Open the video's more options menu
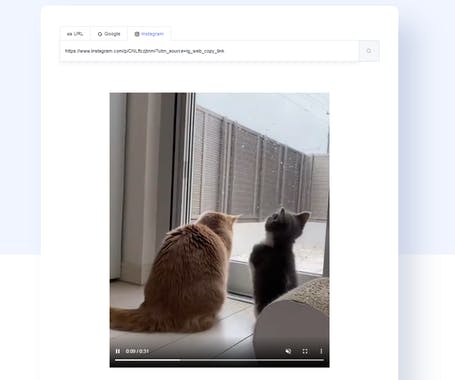The width and height of the screenshot is (455, 380). point(321,351)
